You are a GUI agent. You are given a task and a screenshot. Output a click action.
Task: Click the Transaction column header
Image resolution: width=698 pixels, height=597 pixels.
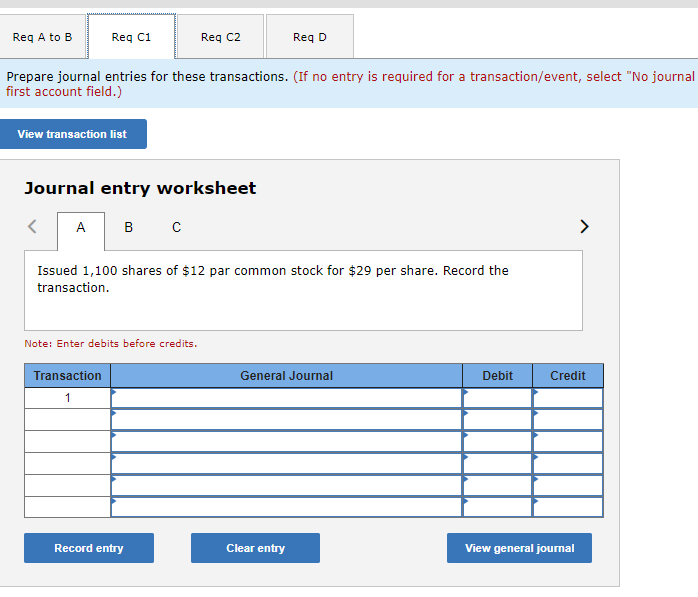point(68,376)
